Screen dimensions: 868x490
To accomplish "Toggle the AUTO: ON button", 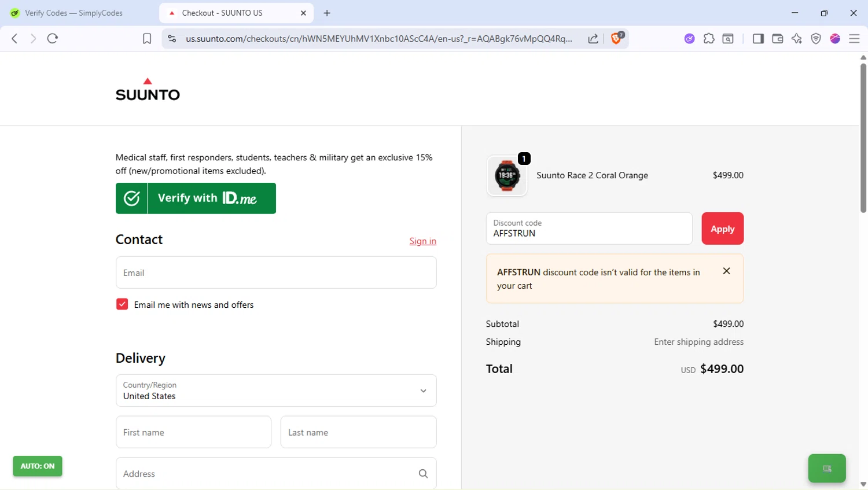I will pos(38,466).
